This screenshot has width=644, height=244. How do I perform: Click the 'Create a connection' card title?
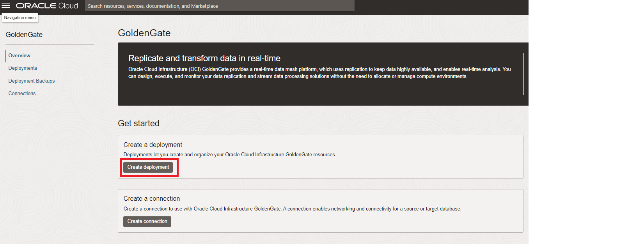[x=152, y=199]
